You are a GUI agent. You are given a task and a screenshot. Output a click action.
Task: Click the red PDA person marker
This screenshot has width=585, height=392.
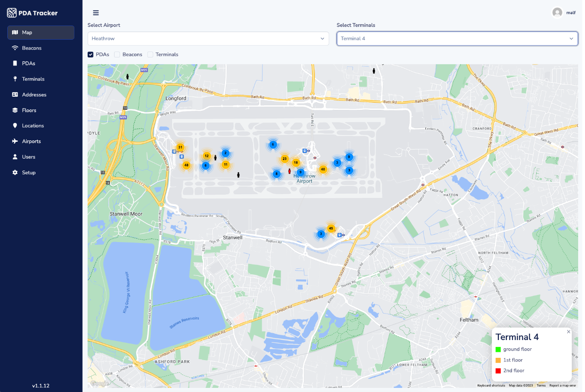click(289, 171)
